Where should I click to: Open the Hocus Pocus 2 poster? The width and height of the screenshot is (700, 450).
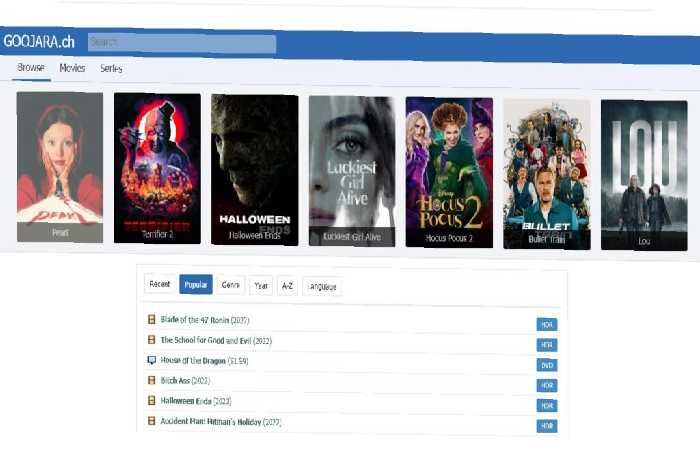[449, 173]
